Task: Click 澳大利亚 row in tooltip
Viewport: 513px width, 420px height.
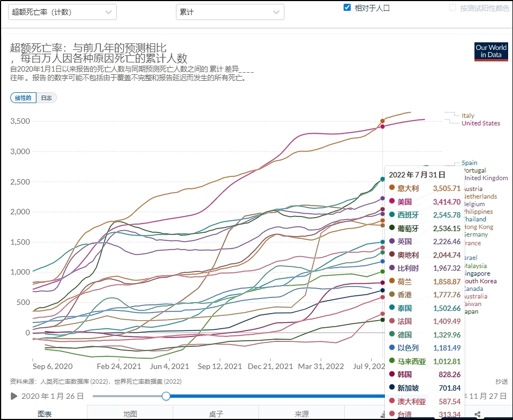Action: click(x=425, y=402)
